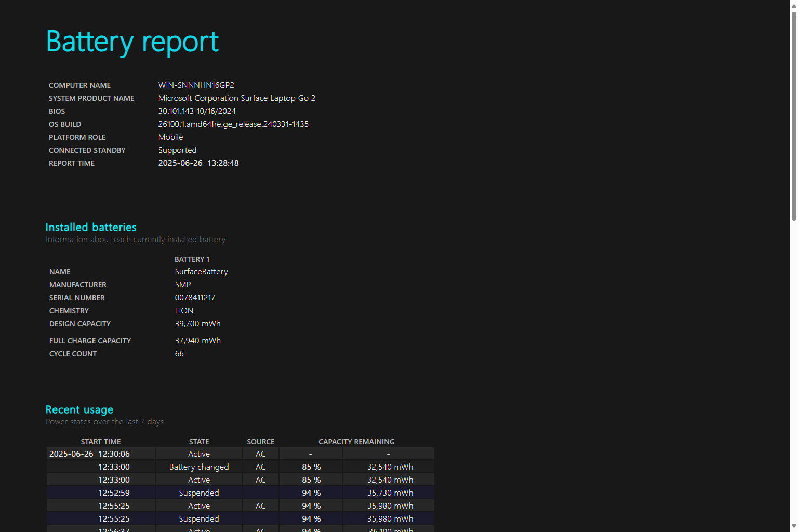Viewport: 798px width, 532px height.
Task: Click the Installed batteries section heading
Action: point(91,227)
